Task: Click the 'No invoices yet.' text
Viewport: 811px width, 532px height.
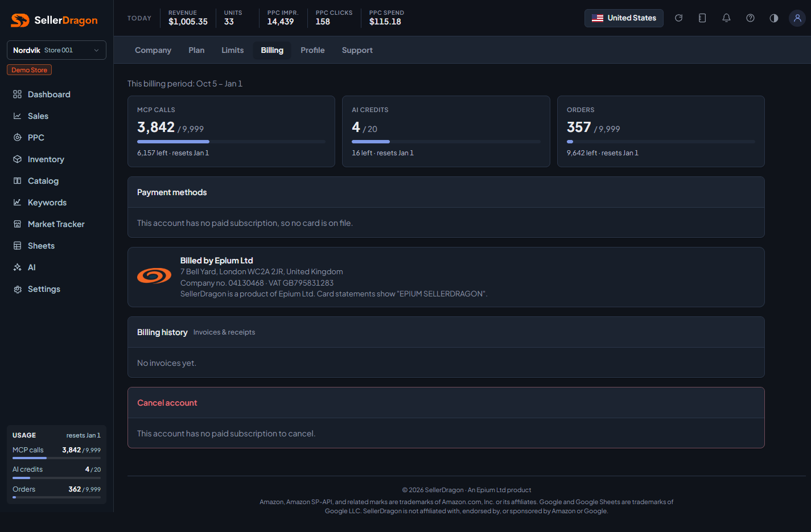Action: 167,363
